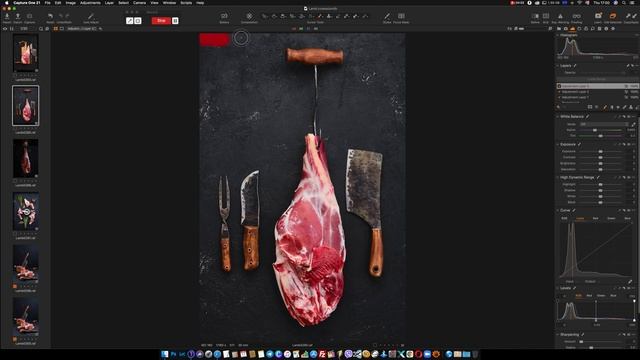Toggle the Viewer display button
640x360 pixels.
535,16
